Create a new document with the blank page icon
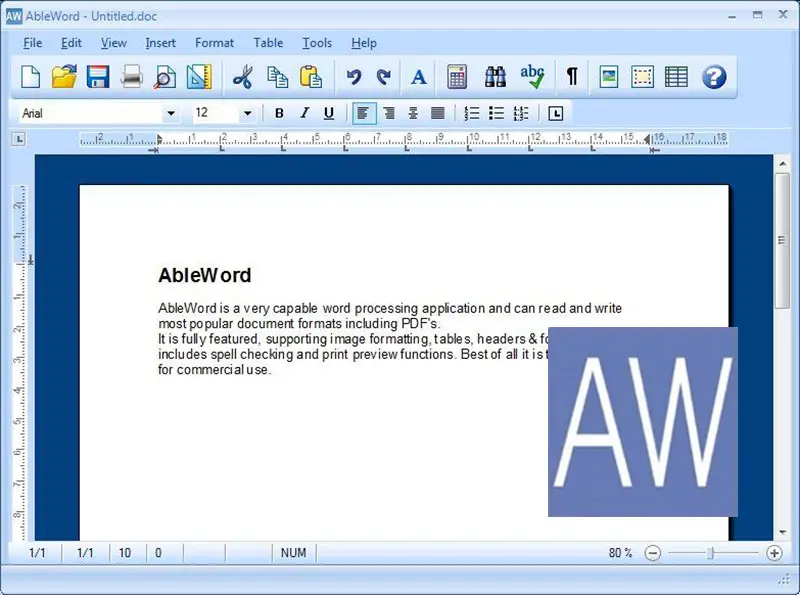This screenshot has width=800, height=595. 31,77
